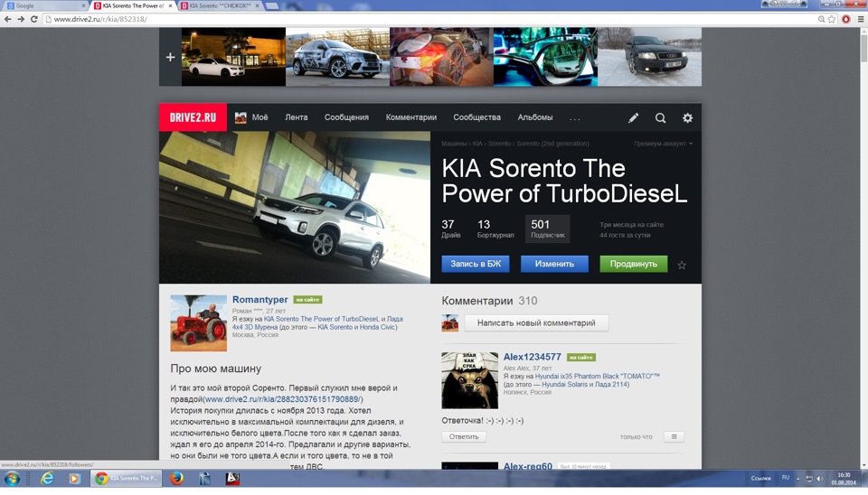
Task: Open the car-in-mirror teal thumbnail
Action: 545,57
